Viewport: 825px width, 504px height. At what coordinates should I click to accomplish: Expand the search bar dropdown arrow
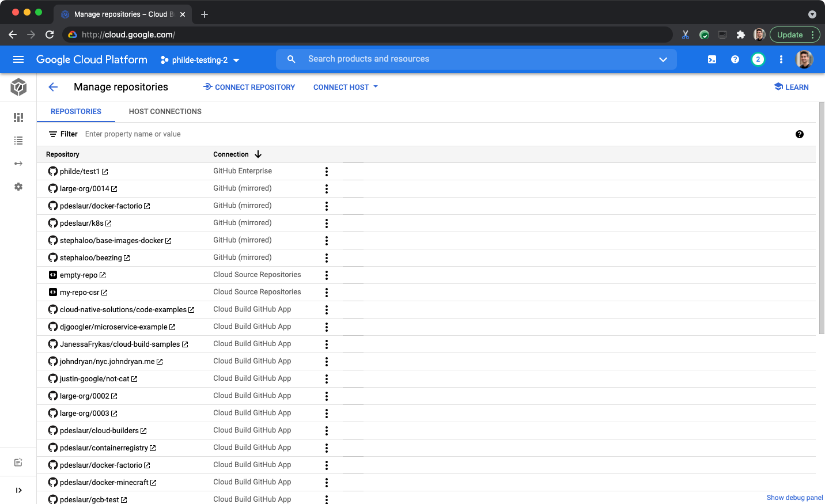[663, 59]
